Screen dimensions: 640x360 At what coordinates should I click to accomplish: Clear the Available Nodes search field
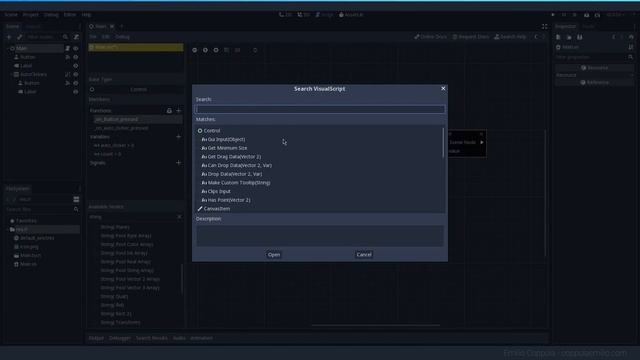179,217
